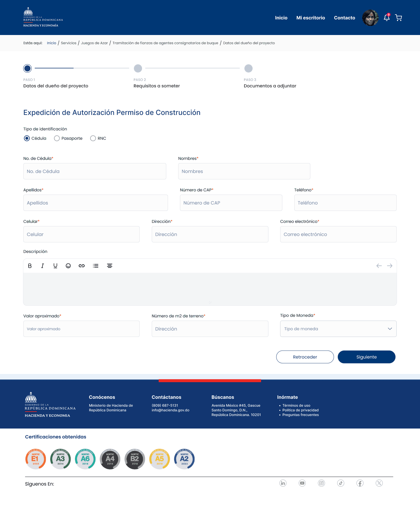Click the info@hacienda.gov.do email link
The image size is (420, 507).
pos(171,410)
